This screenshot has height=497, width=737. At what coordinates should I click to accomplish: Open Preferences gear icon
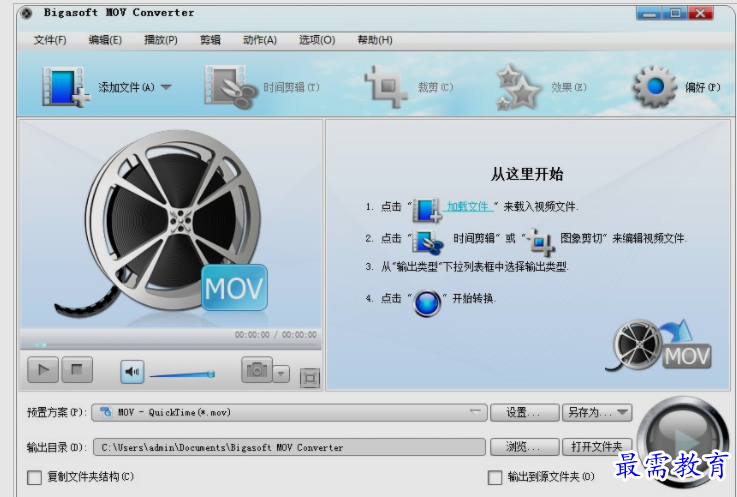(x=655, y=87)
